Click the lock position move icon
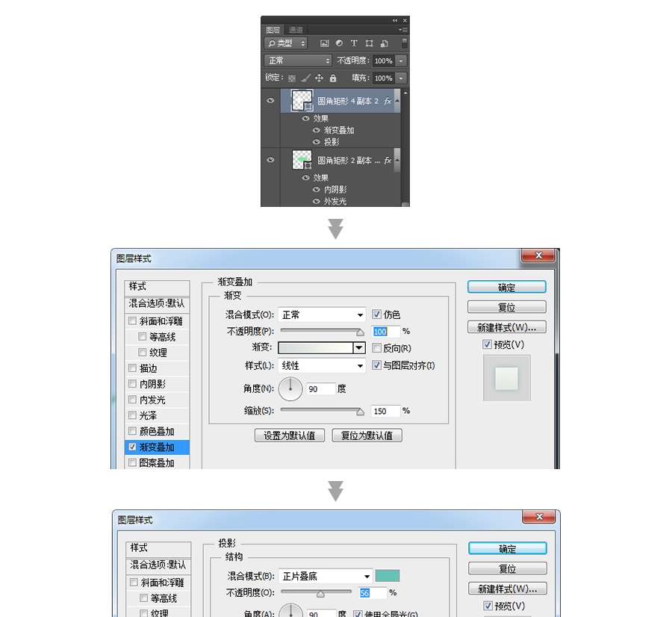Image resolution: width=672 pixels, height=617 pixels. click(319, 78)
